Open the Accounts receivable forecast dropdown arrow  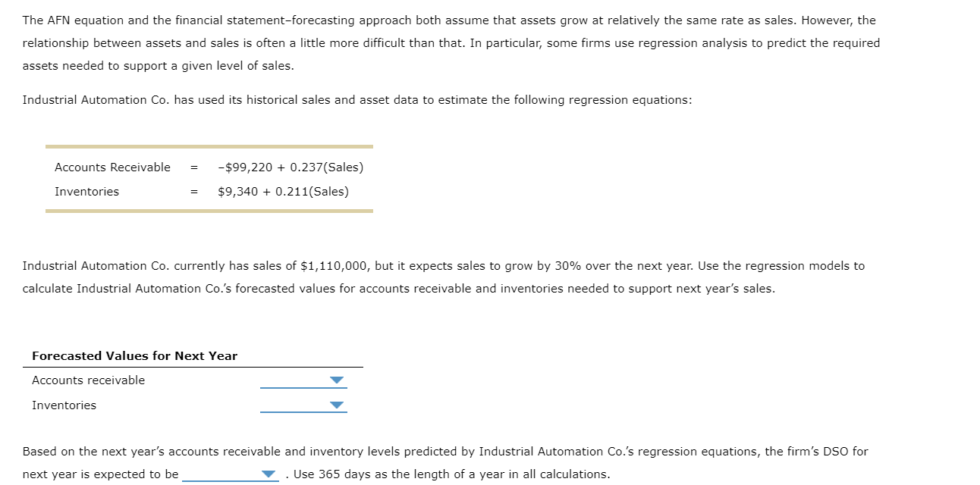coord(337,380)
